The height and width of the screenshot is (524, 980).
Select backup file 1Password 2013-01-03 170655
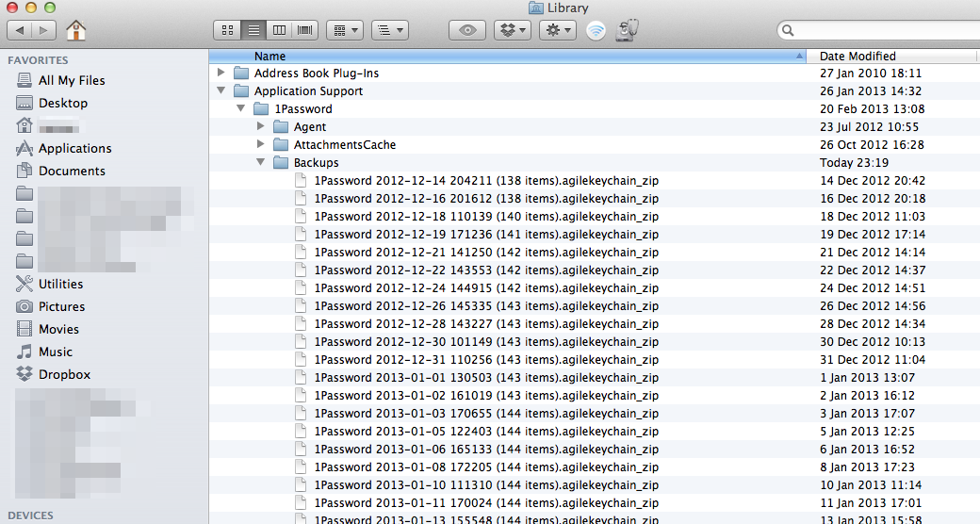point(486,414)
